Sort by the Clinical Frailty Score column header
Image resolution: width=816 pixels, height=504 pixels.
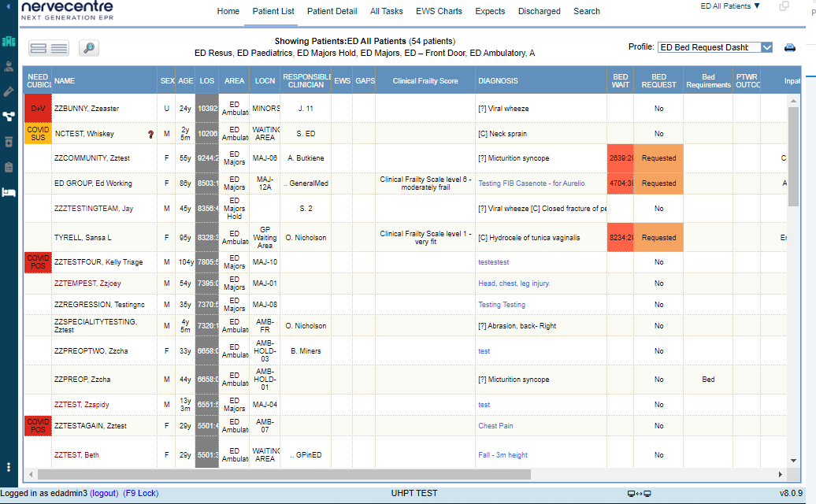coord(425,80)
